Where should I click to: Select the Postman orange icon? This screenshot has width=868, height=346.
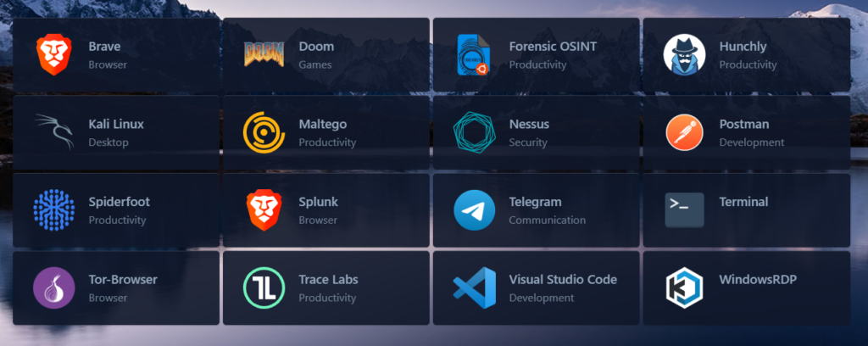click(684, 132)
